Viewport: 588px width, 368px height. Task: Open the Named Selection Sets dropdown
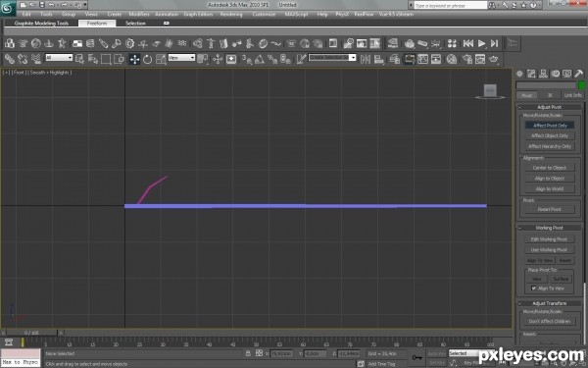(332, 58)
